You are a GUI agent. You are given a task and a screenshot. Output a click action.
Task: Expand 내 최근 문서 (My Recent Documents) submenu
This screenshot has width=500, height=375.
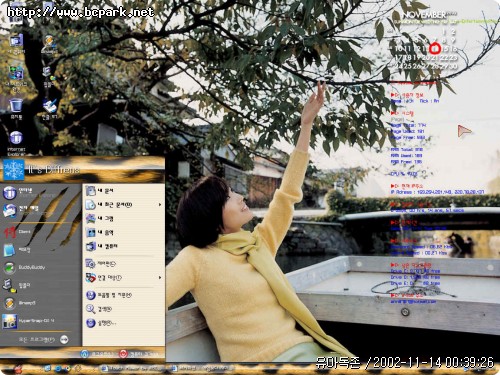click(123, 205)
